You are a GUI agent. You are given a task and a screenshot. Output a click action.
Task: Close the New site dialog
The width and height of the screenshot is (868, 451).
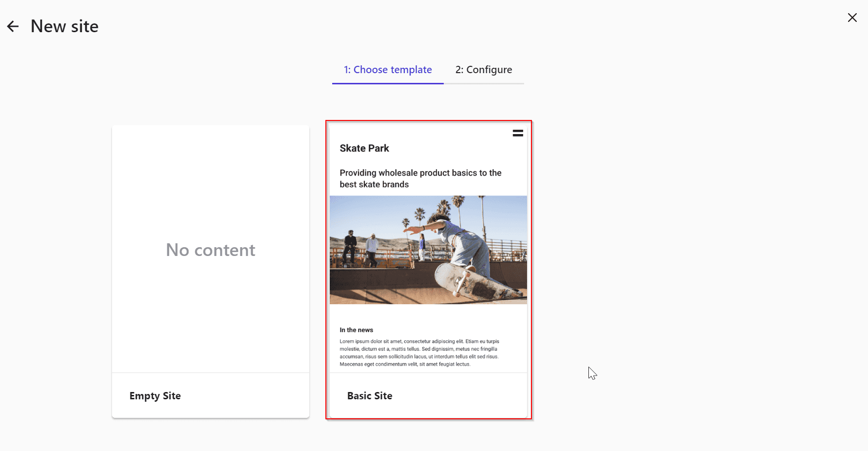[852, 18]
